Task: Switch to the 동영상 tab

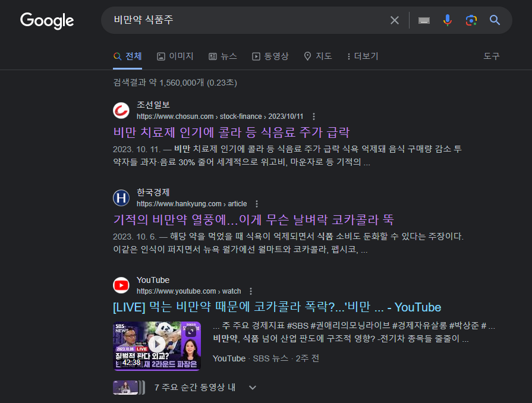Action: pos(270,56)
